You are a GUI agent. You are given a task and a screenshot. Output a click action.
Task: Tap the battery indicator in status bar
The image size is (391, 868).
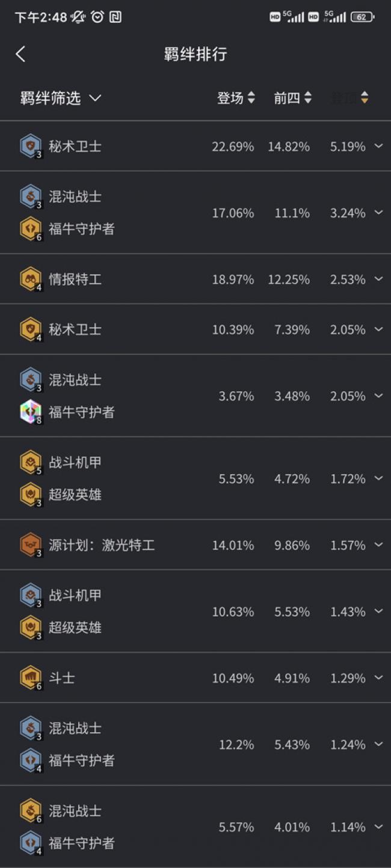(362, 17)
